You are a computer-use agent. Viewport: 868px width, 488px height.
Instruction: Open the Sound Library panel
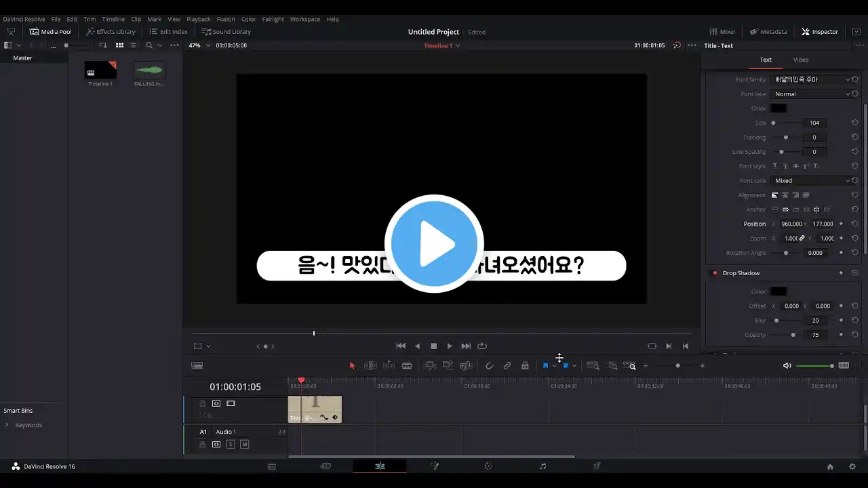[226, 31]
